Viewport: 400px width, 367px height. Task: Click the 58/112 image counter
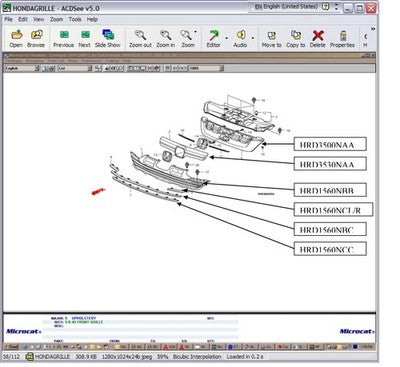[11, 357]
